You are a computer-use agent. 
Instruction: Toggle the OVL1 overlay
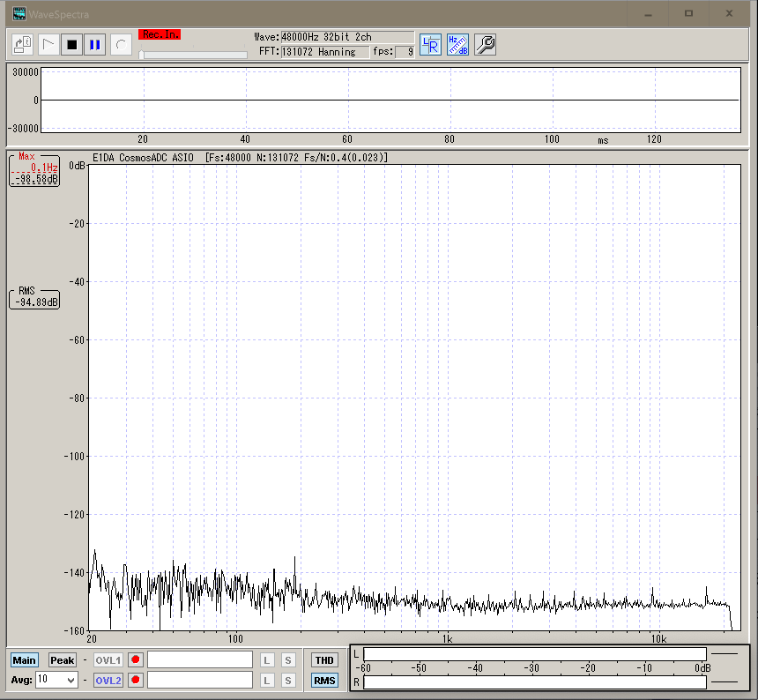108,660
